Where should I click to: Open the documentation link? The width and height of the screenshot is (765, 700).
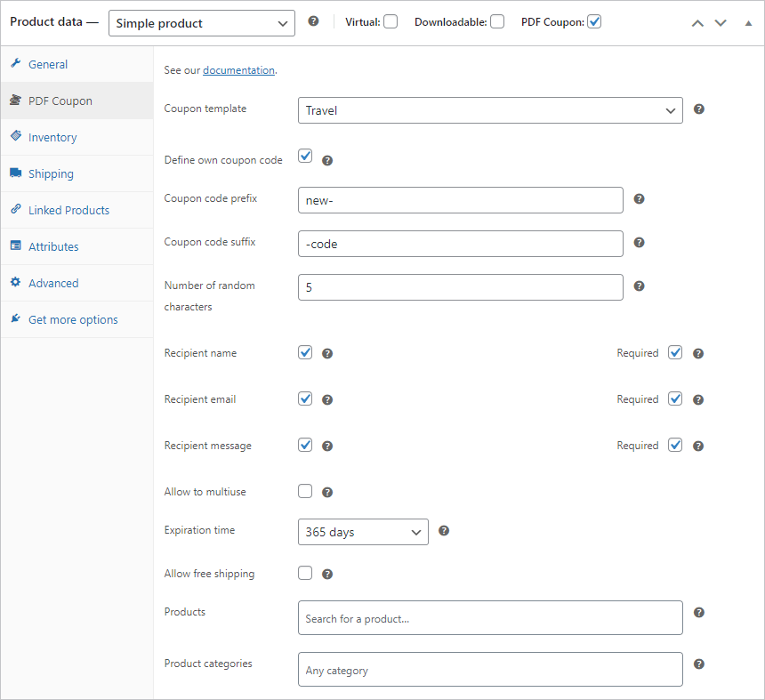(238, 70)
